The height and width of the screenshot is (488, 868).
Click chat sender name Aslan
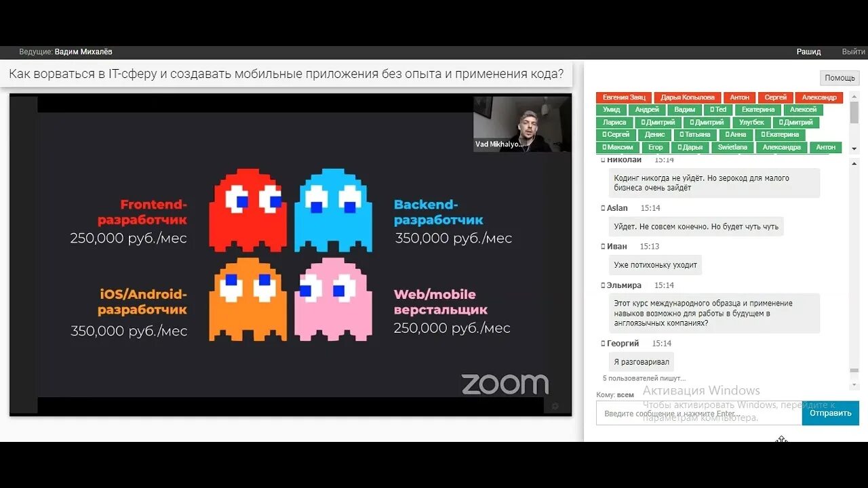[617, 208]
